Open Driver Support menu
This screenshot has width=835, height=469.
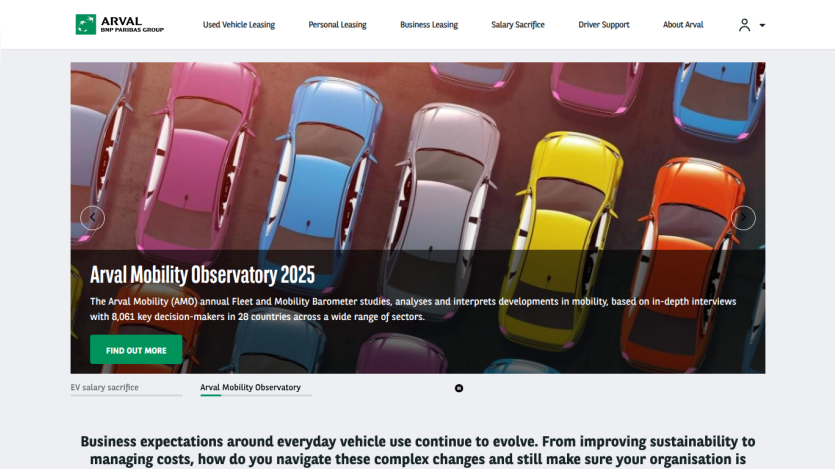point(603,24)
